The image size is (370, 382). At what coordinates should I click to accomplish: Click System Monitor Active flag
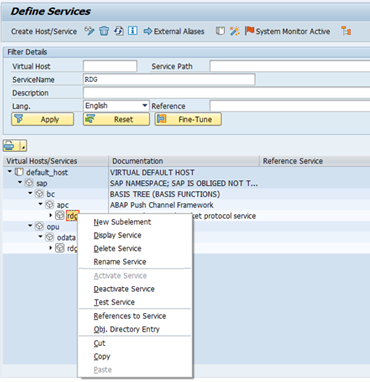pyautogui.click(x=287, y=31)
